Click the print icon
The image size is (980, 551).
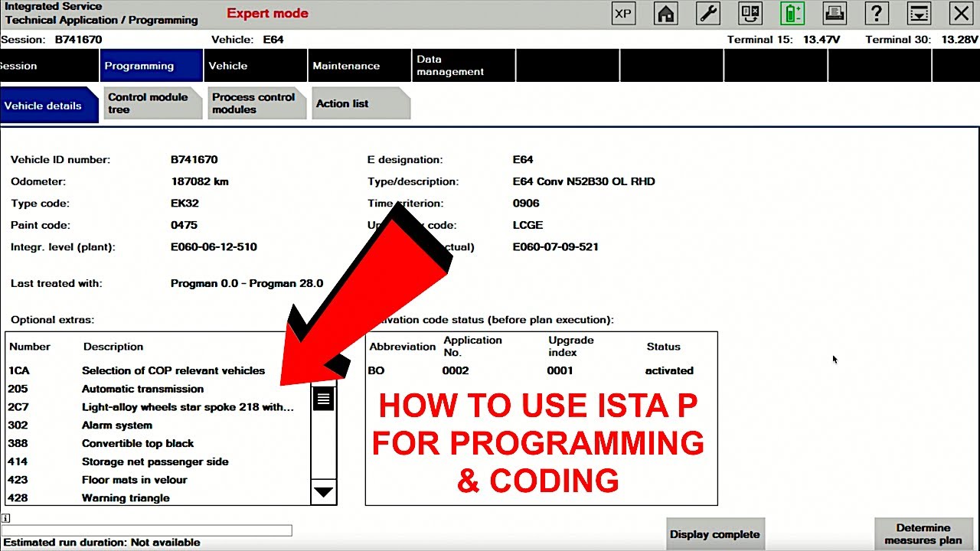[835, 13]
